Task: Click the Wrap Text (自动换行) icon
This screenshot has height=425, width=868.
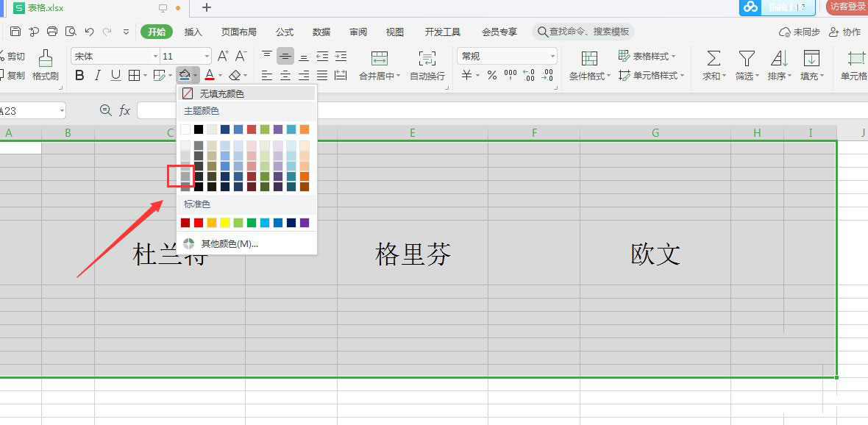Action: (x=427, y=58)
